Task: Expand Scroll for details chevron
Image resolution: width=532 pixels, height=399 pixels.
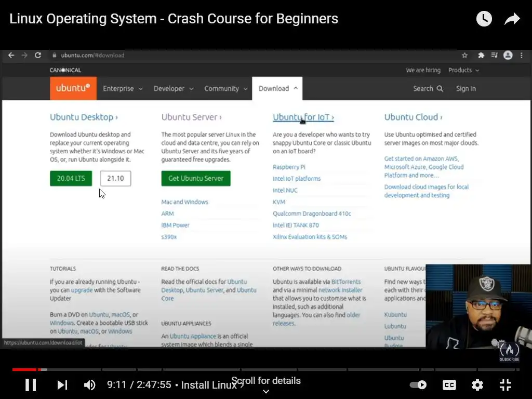Action: [266, 392]
